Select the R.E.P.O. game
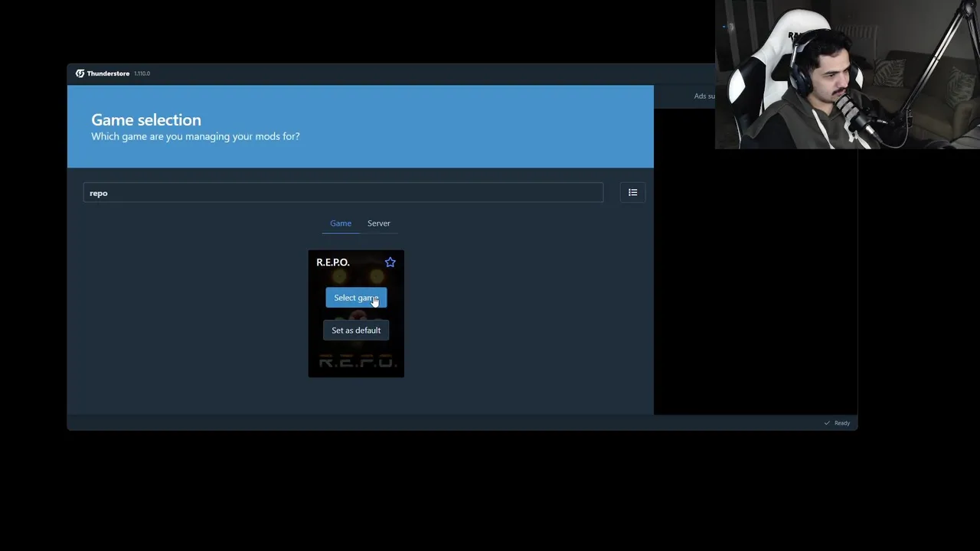 point(356,298)
